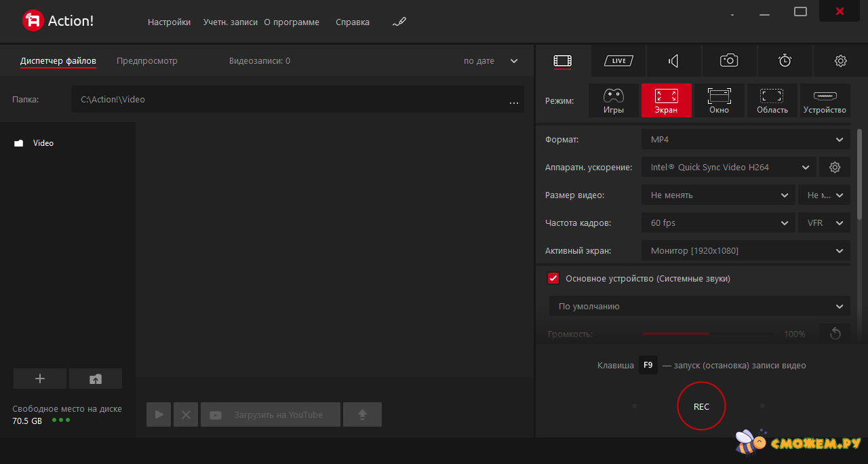868x464 pixels.
Task: Open the LIVE streaming tab
Action: pyautogui.click(x=618, y=61)
